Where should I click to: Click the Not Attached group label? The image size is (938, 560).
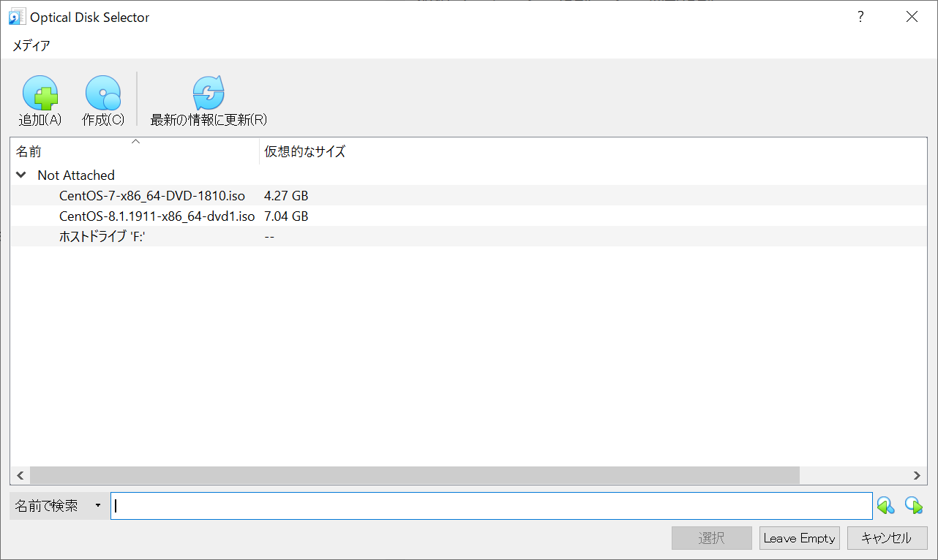(x=76, y=175)
